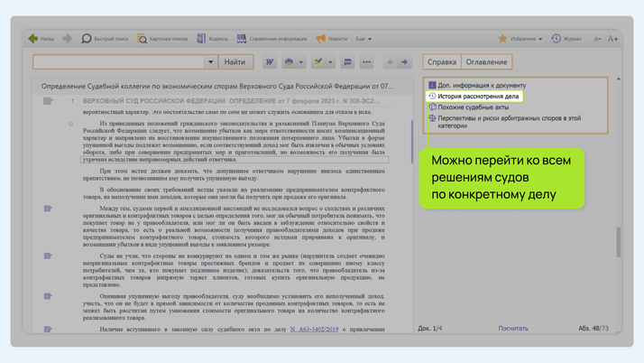Expand search field history dropdown arrow
This screenshot has width=644, height=363.
coord(210,62)
